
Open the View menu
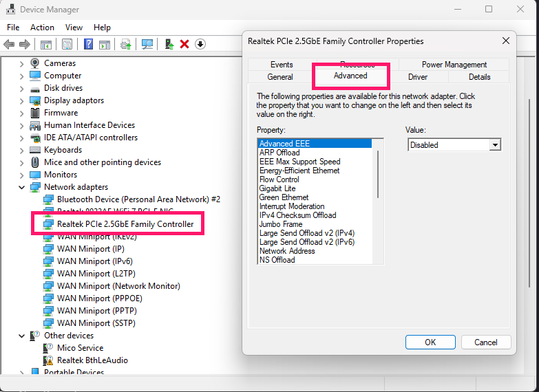click(x=74, y=28)
